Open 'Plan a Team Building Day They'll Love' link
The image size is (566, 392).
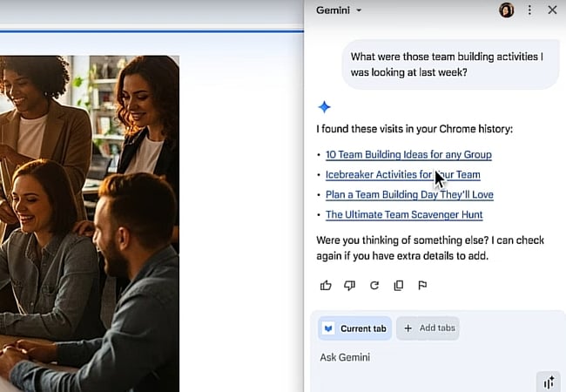click(409, 195)
